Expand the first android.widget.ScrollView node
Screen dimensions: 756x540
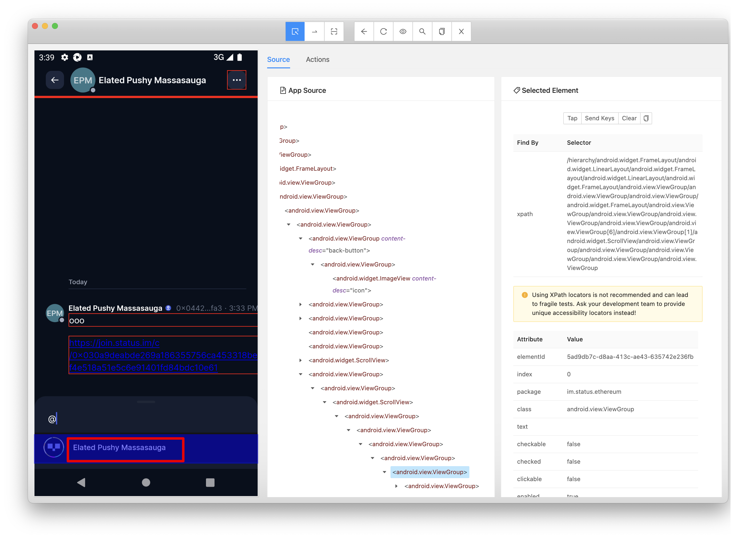[301, 360]
